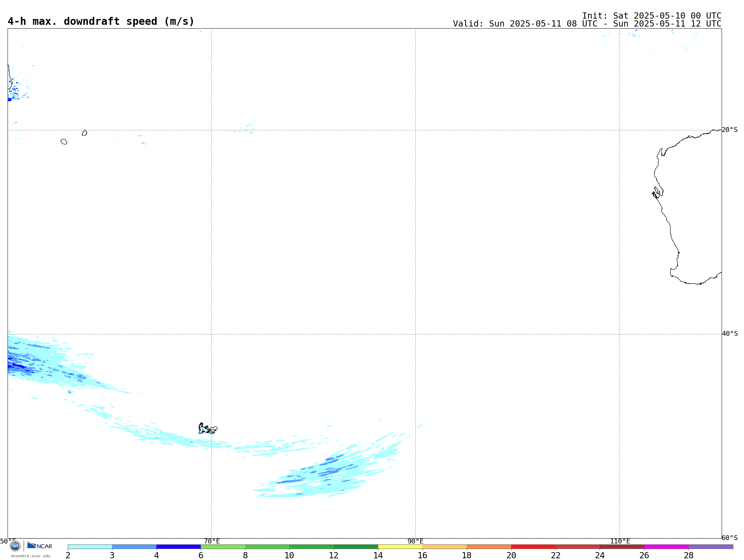The image size is (744, 560).
Task: Click the Mauritius island outline near 20°S
Action: pos(84,133)
